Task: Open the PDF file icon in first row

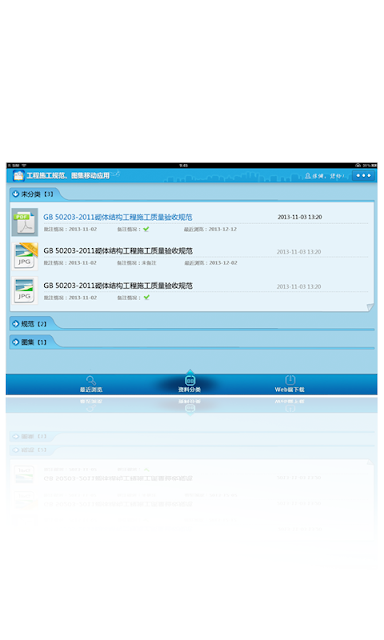Action: pyautogui.click(x=24, y=222)
